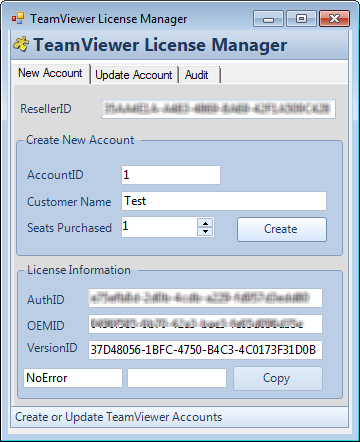Click the 'Customer Name' label
Screen dimensions: 360x442
coord(69,202)
